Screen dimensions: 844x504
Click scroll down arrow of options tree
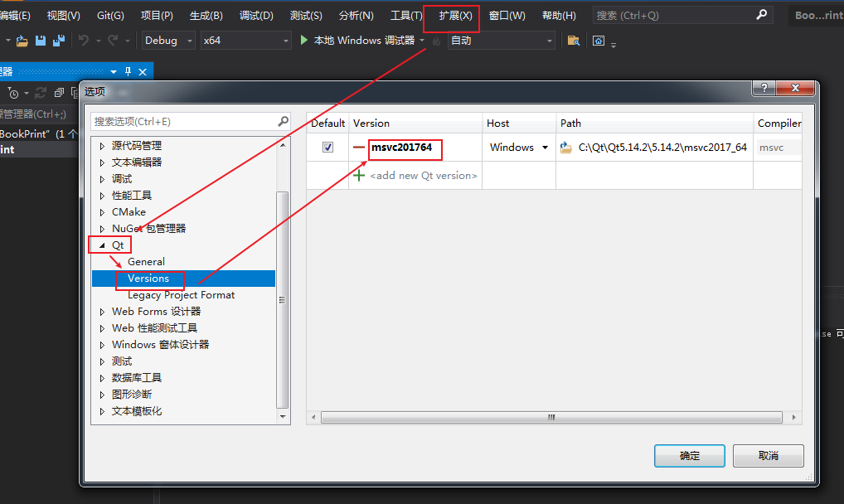pos(283,417)
